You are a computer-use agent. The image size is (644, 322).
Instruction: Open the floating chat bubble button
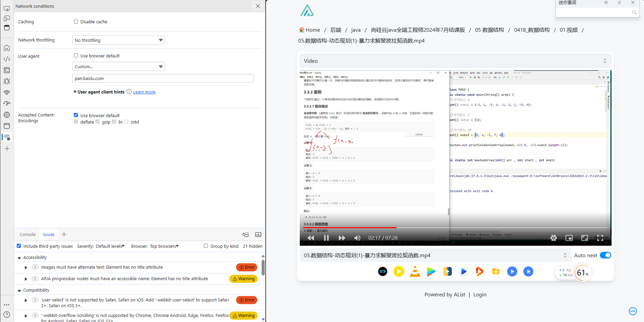[633, 311]
